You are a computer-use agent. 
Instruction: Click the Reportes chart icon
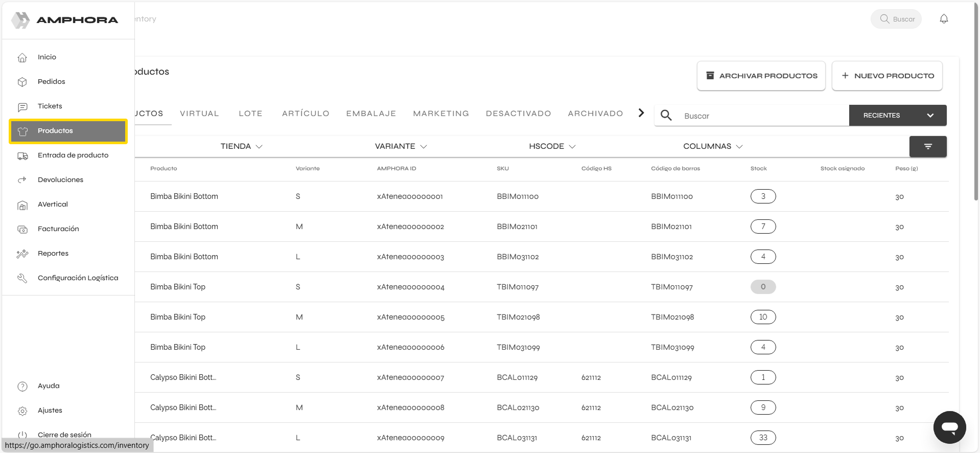[22, 254]
